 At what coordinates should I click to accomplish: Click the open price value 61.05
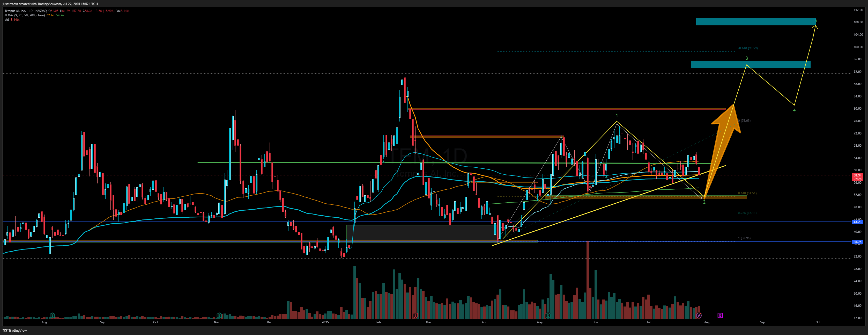[x=55, y=11]
